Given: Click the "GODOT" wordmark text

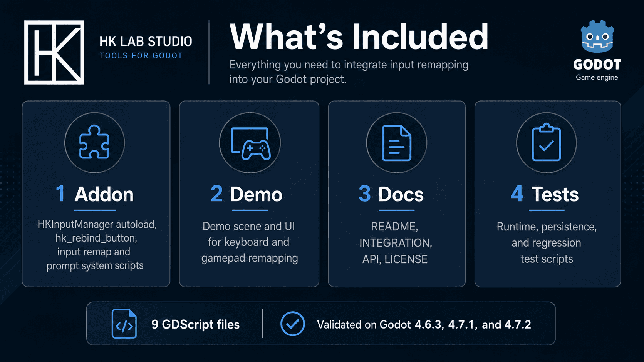Looking at the screenshot, I should click(x=597, y=64).
